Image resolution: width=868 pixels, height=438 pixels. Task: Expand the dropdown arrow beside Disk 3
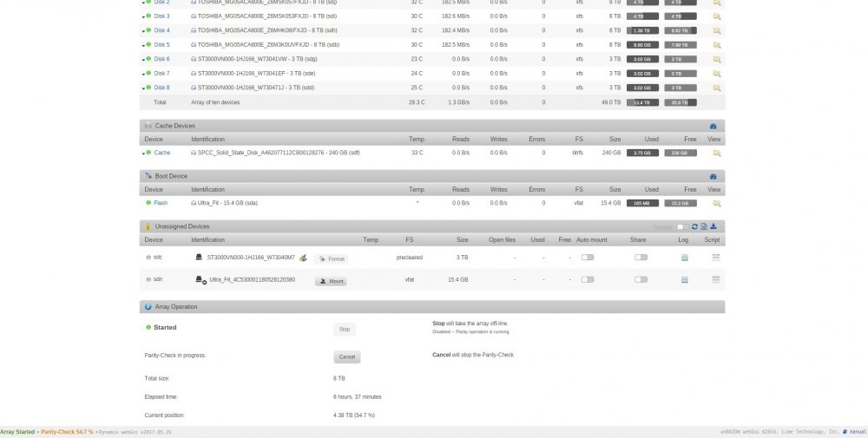[143, 17]
